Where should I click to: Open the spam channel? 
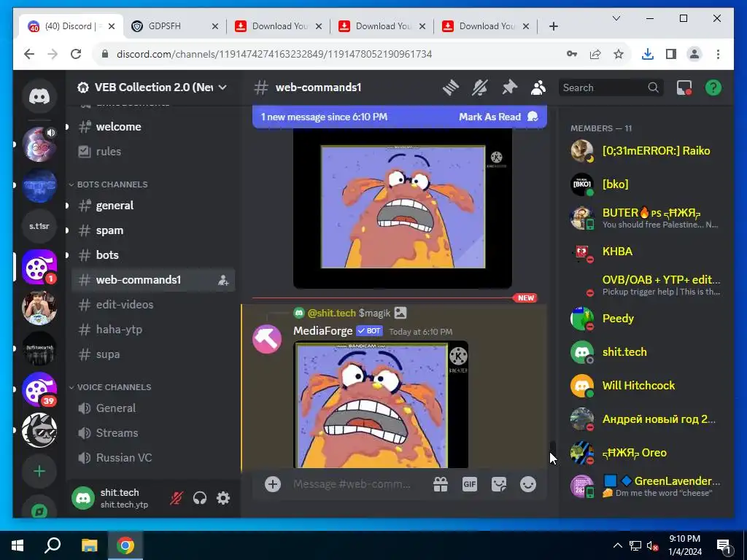pyautogui.click(x=153, y=230)
